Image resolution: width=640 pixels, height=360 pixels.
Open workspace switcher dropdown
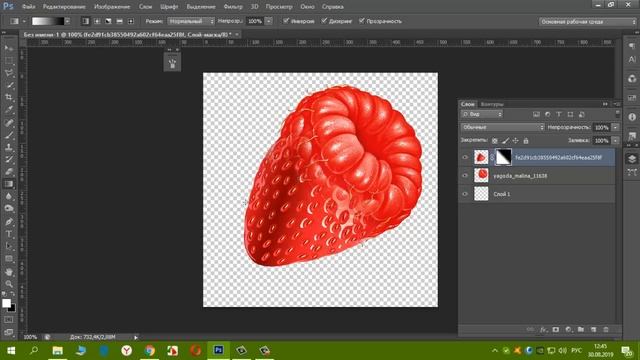(587, 22)
